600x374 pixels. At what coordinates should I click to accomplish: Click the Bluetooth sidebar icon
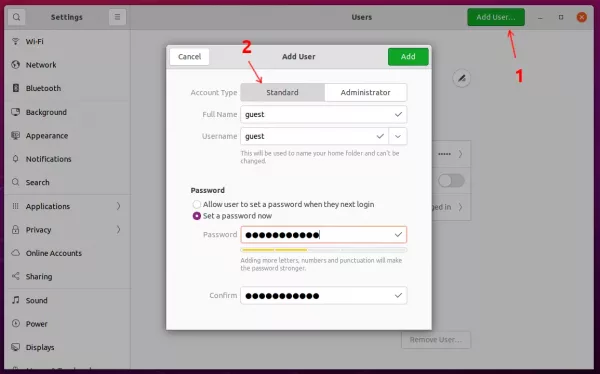tap(15, 88)
